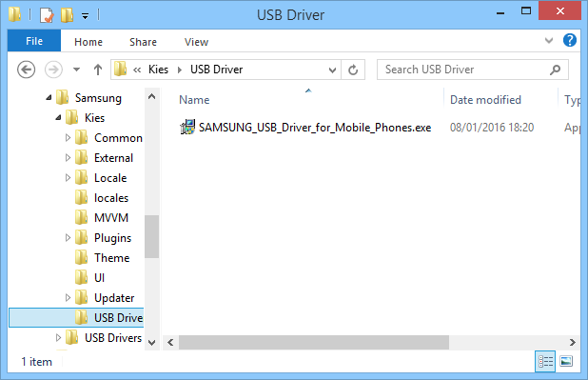The image size is (588, 380).
Task: Switch to Details view in status bar
Action: [x=545, y=362]
